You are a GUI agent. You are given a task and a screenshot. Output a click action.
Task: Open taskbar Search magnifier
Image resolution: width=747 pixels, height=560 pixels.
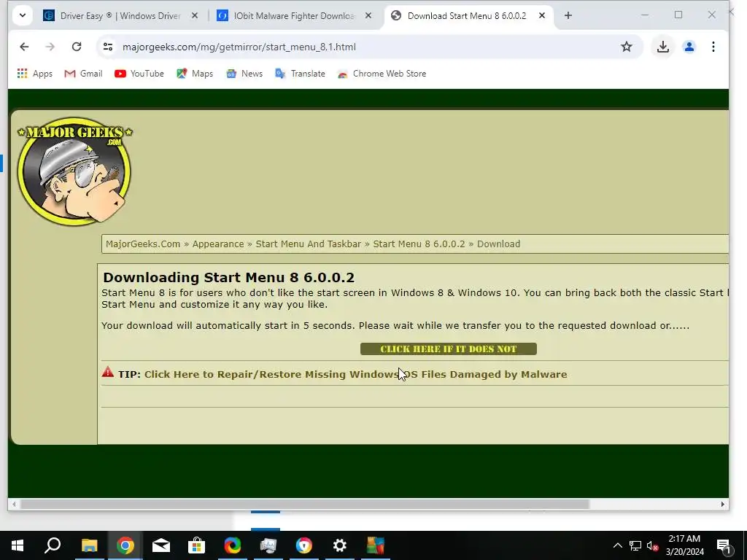coord(53,545)
